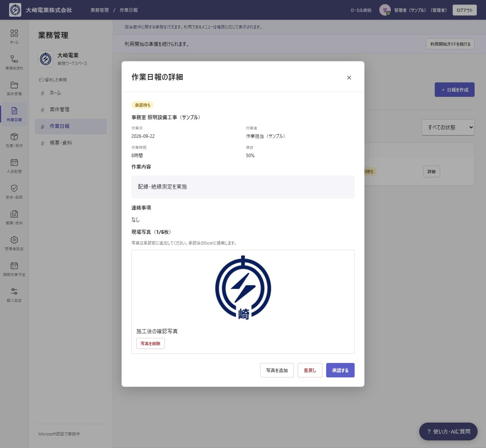Click the 写真を追加 button
Image resolution: width=486 pixels, height=448 pixels.
[x=277, y=370]
